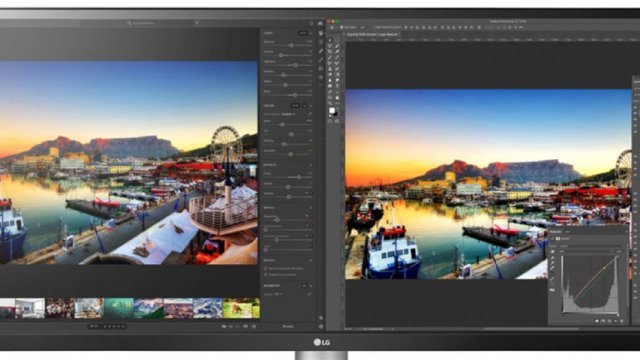This screenshot has height=360, width=640.
Task: Toggle Curves layer visibility eye icon
Action: click(616, 320)
